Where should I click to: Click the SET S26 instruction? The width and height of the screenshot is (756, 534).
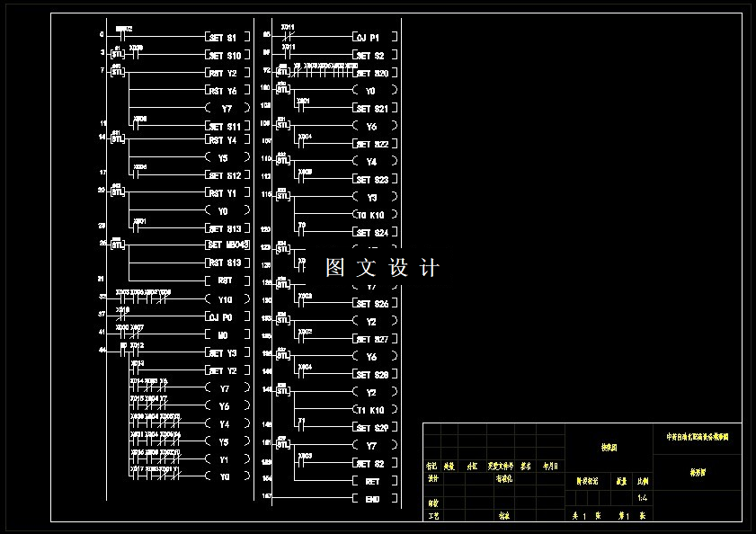click(x=375, y=304)
